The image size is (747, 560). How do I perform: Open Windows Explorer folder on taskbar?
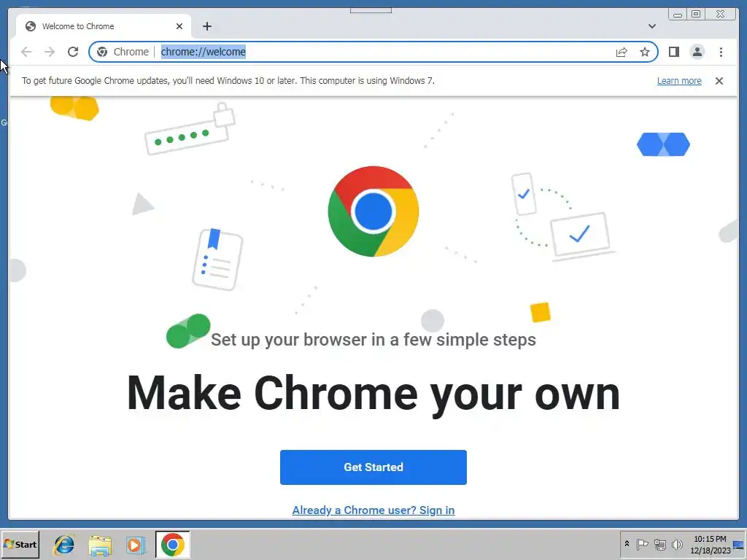point(100,545)
